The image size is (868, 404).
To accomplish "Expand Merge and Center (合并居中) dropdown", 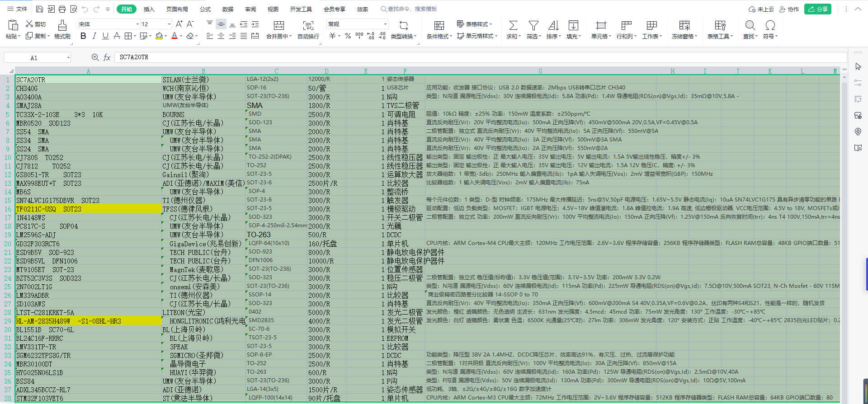I will (x=290, y=37).
